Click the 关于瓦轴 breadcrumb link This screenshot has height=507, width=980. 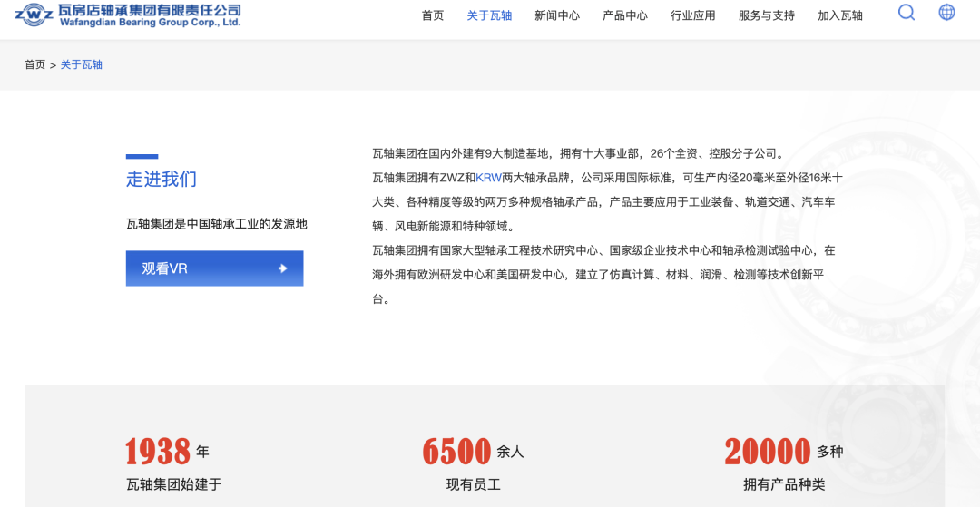click(x=82, y=64)
